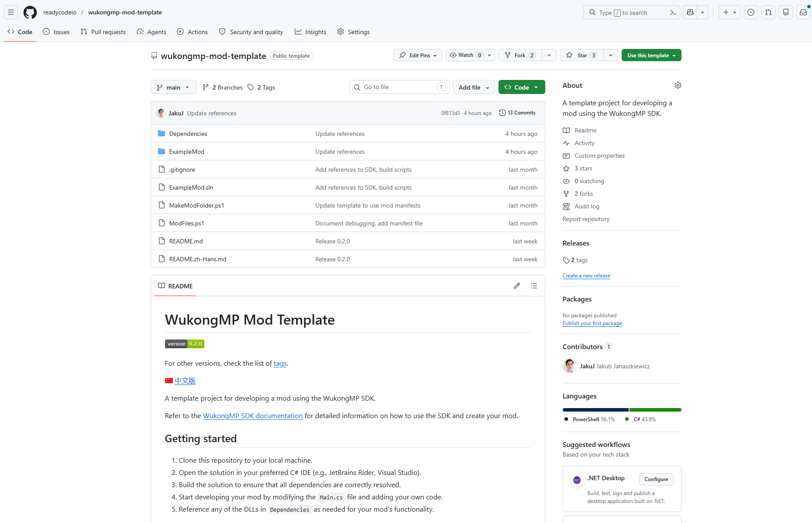
Task: Open the Insights tab
Action: [310, 32]
